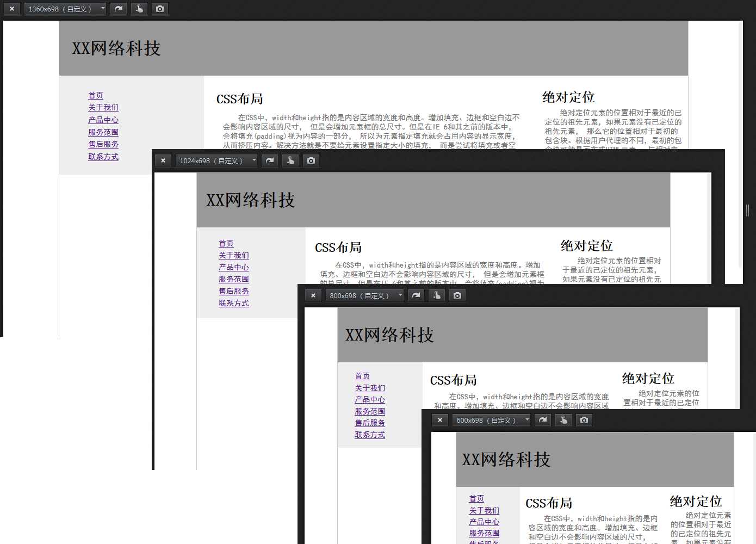Select CSS布局 heading in 1024x698 view
The image size is (756, 544).
click(338, 248)
